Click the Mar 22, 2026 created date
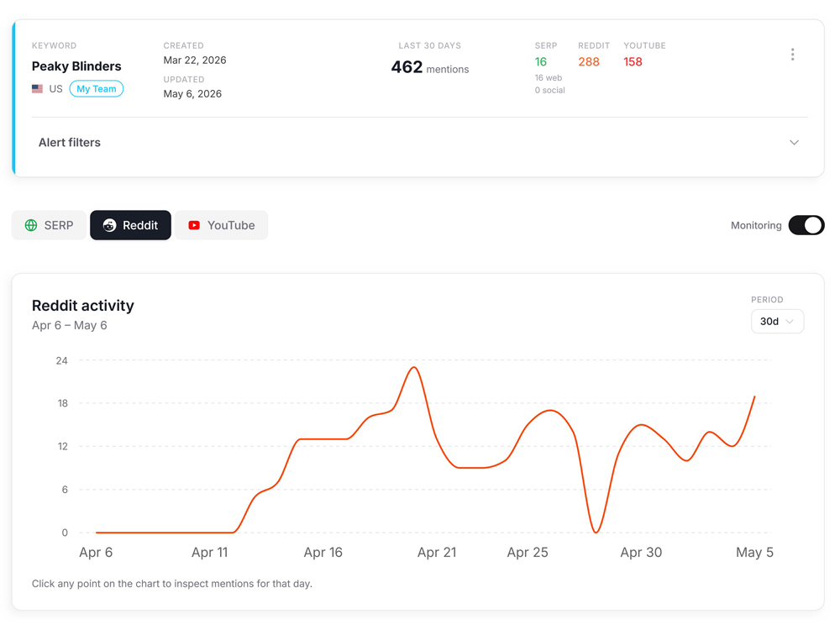840x630 pixels. 195,60
